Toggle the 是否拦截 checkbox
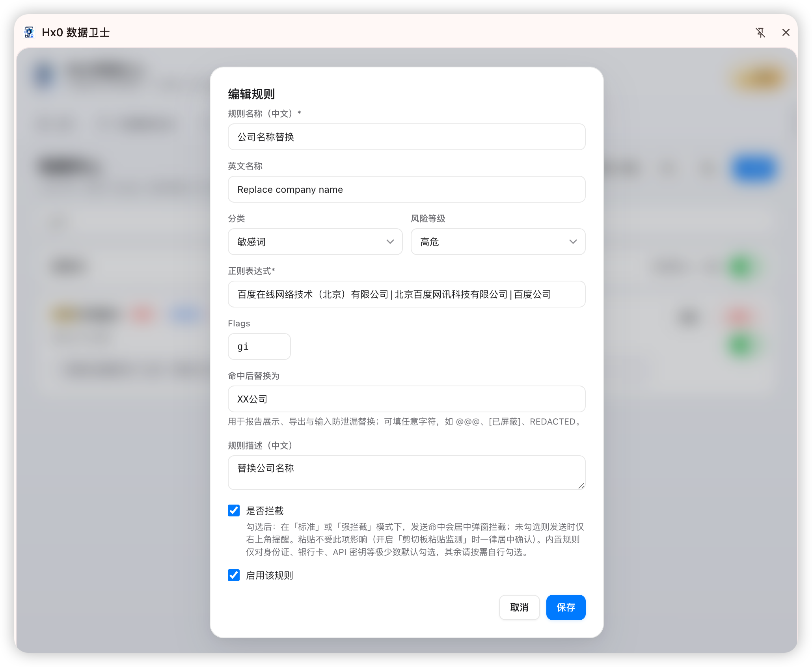Screen dimensions: 812x667 234,510
